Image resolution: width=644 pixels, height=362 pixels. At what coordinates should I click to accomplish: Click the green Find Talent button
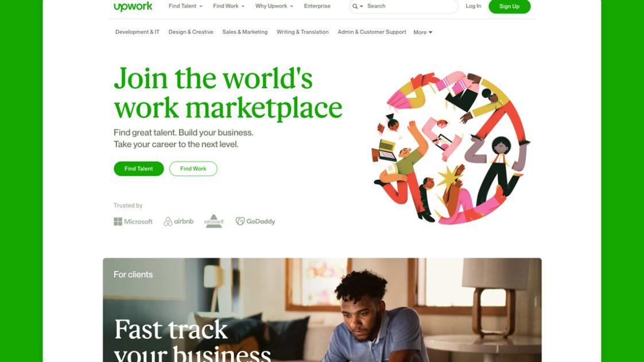(x=139, y=169)
